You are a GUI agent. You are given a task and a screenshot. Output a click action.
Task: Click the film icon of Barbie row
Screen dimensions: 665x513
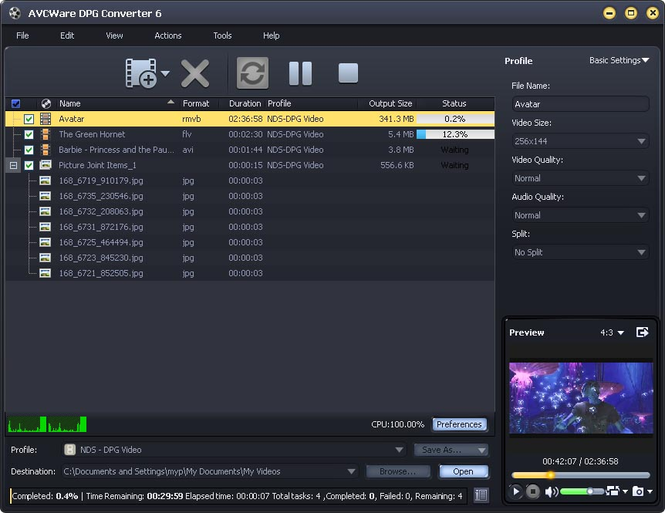pyautogui.click(x=45, y=150)
